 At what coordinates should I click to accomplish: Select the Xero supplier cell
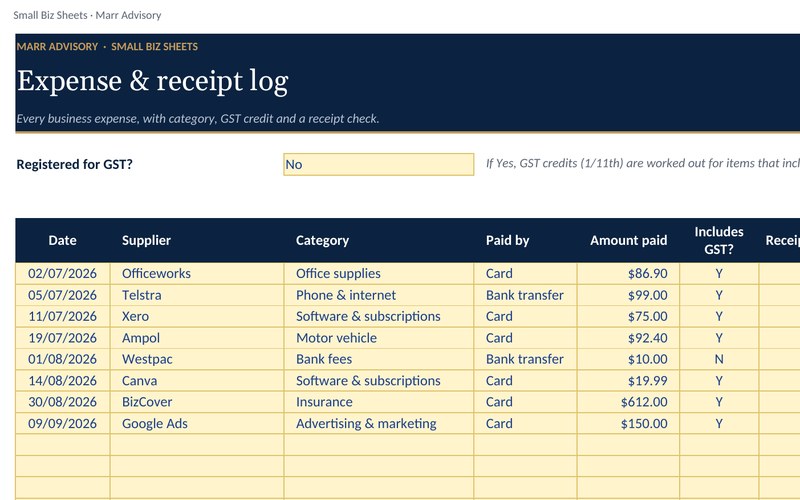click(x=197, y=316)
